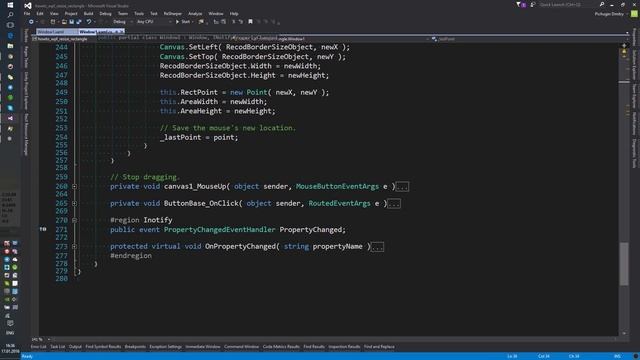Open the Task List tab
This screenshot has height=360, width=640.
point(58,347)
